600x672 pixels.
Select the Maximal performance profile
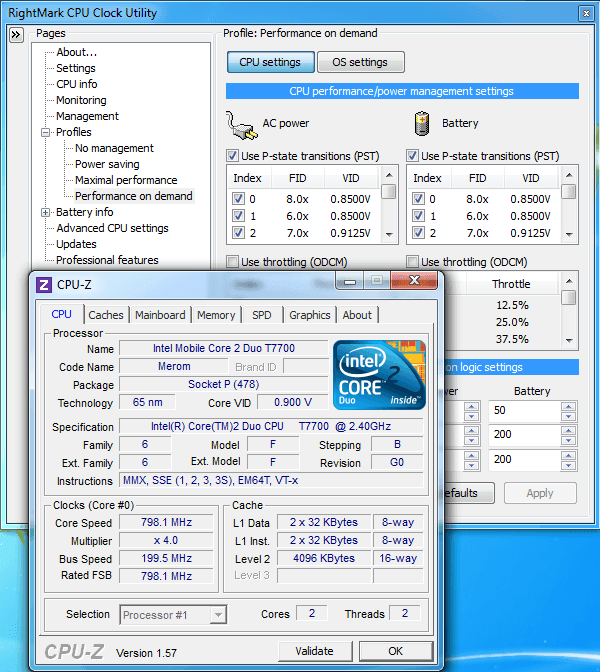126,180
